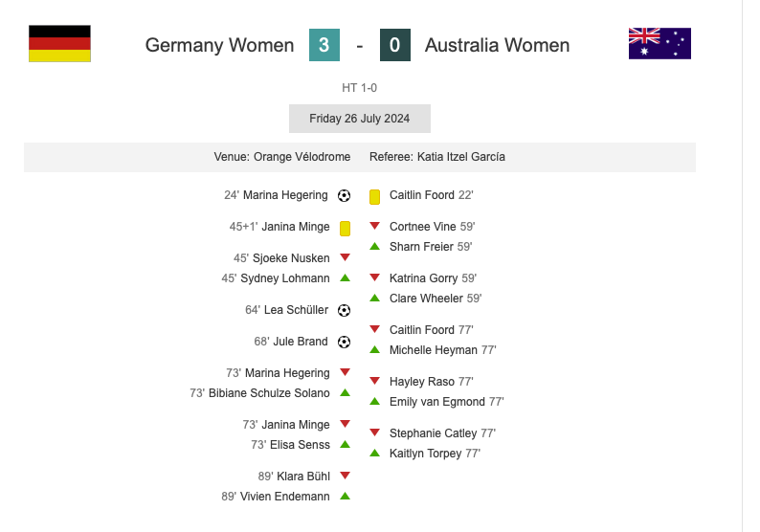Image resolution: width=760 pixels, height=532 pixels.
Task: Click green substitution arrow beside Sydney Lohmann
Action: (345, 278)
